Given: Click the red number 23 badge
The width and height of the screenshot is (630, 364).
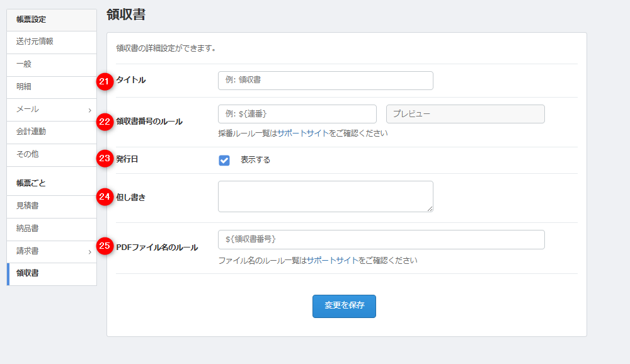Looking at the screenshot, I should [105, 159].
